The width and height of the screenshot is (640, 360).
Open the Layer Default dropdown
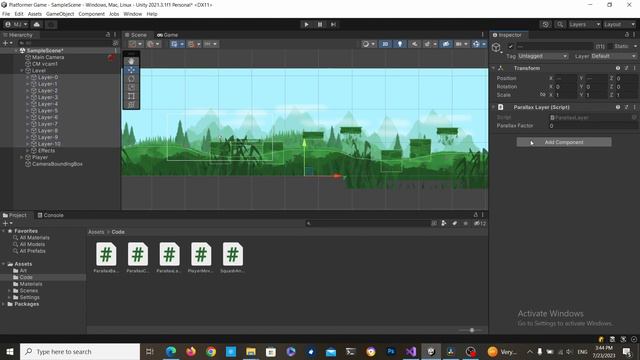[613, 56]
